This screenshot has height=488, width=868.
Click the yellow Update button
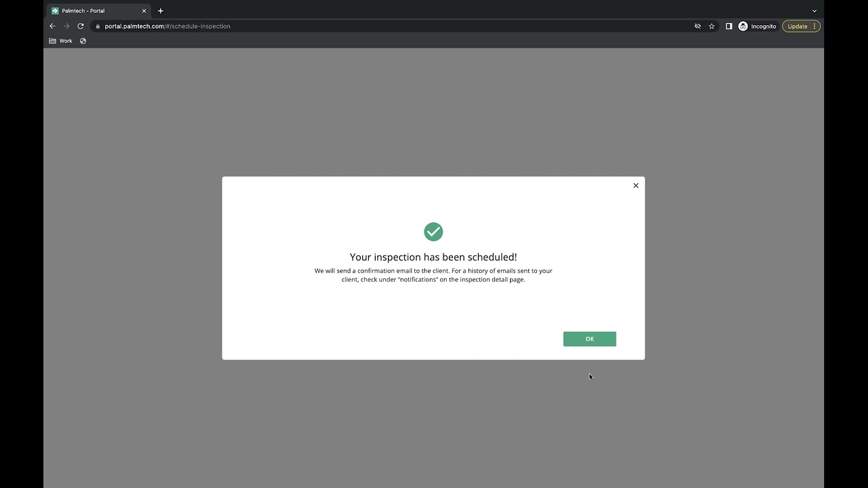(797, 26)
